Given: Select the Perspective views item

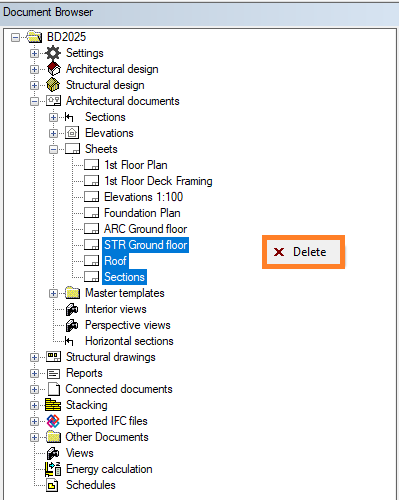Looking at the screenshot, I should 128,325.
